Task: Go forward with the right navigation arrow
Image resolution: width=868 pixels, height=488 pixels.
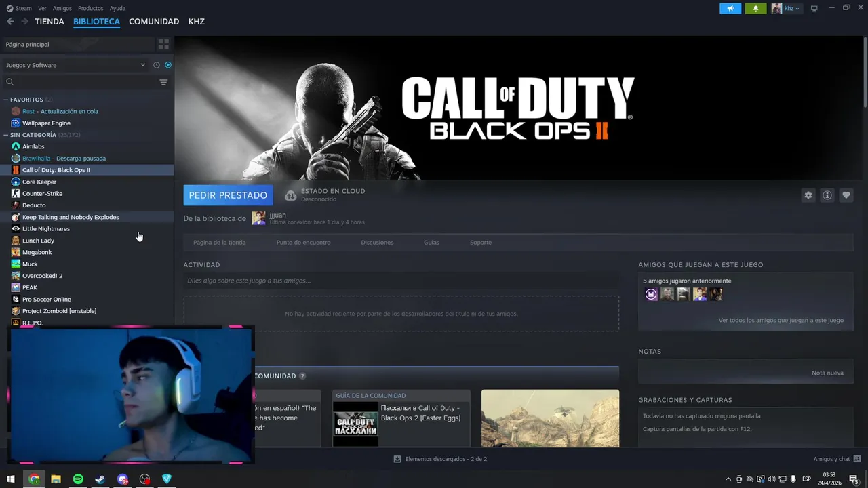Action: [x=24, y=22]
